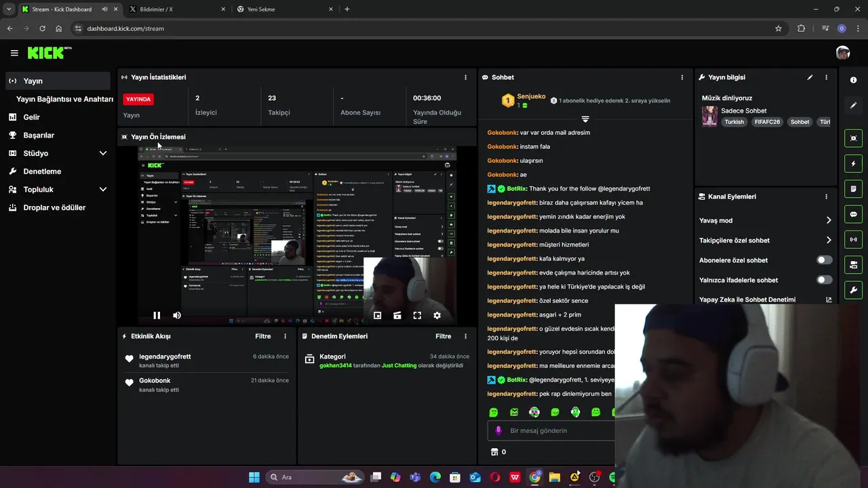The height and width of the screenshot is (488, 868).
Task: Mute the stream preview volume
Action: 177,315
